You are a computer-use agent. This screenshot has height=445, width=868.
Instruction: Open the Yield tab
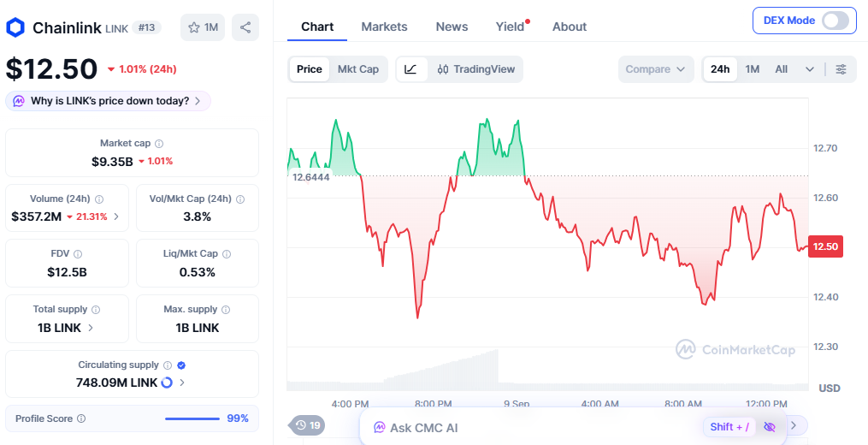[511, 27]
